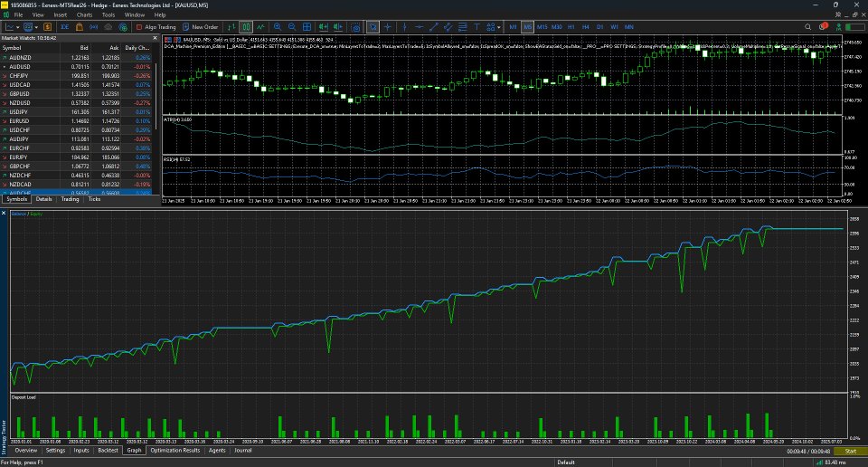Draw a vertical line
The height and width of the screenshot is (467, 868).
(x=405, y=26)
